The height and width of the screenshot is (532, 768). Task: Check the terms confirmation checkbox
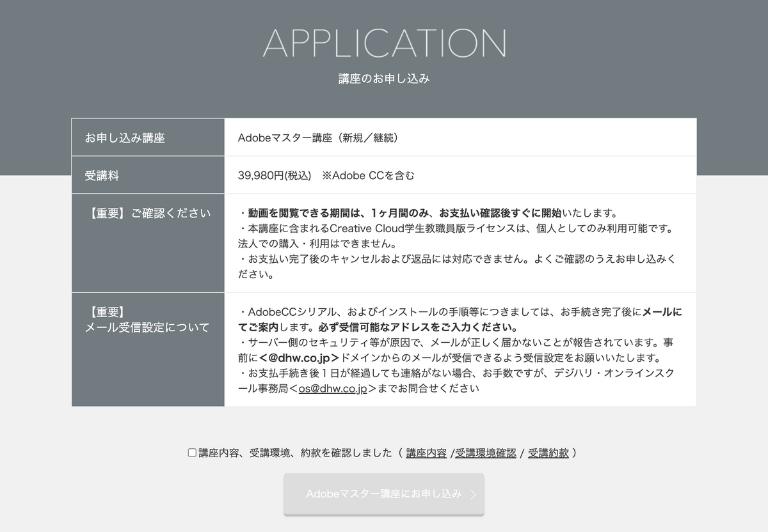coord(192,453)
